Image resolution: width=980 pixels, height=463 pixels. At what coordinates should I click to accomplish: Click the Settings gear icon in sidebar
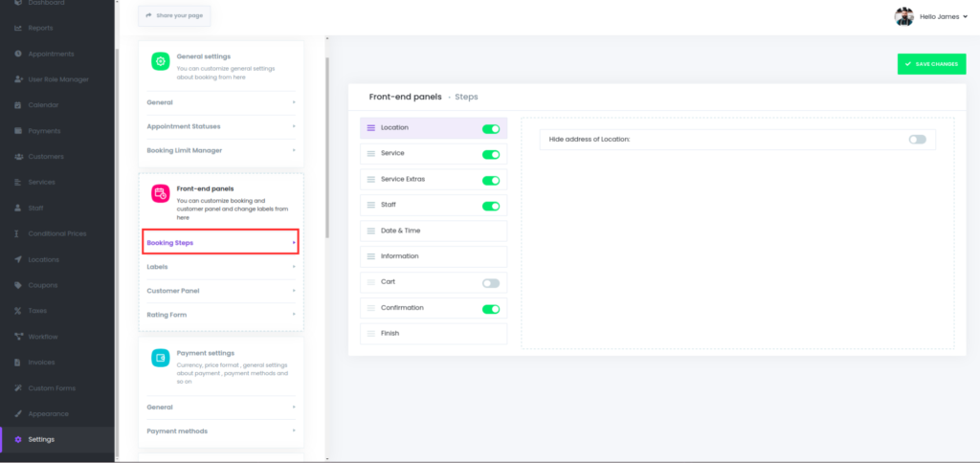click(18, 439)
